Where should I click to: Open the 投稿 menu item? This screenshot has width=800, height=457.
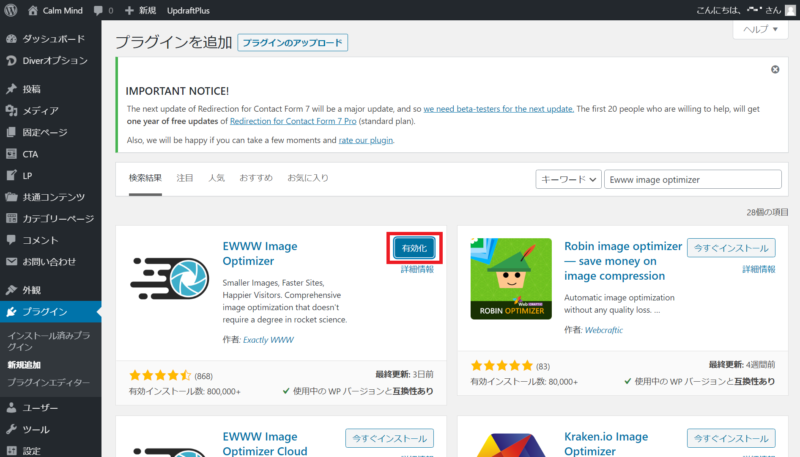[x=31, y=89]
